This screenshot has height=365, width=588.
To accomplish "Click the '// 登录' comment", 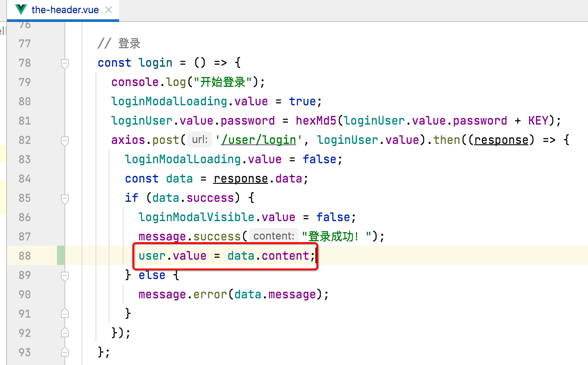I will tap(119, 43).
